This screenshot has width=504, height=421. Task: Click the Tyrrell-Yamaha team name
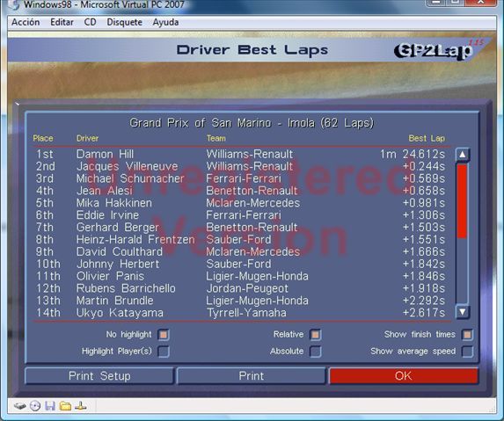click(246, 313)
